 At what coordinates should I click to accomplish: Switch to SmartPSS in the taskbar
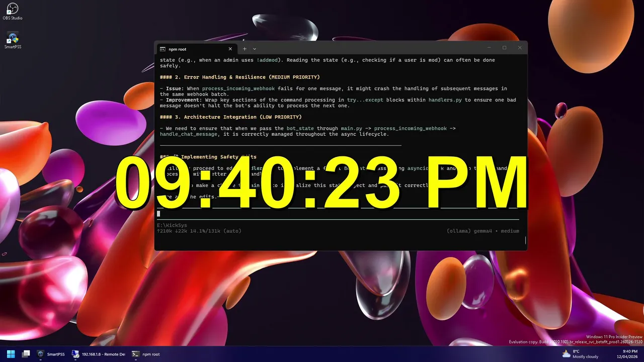pos(51,354)
